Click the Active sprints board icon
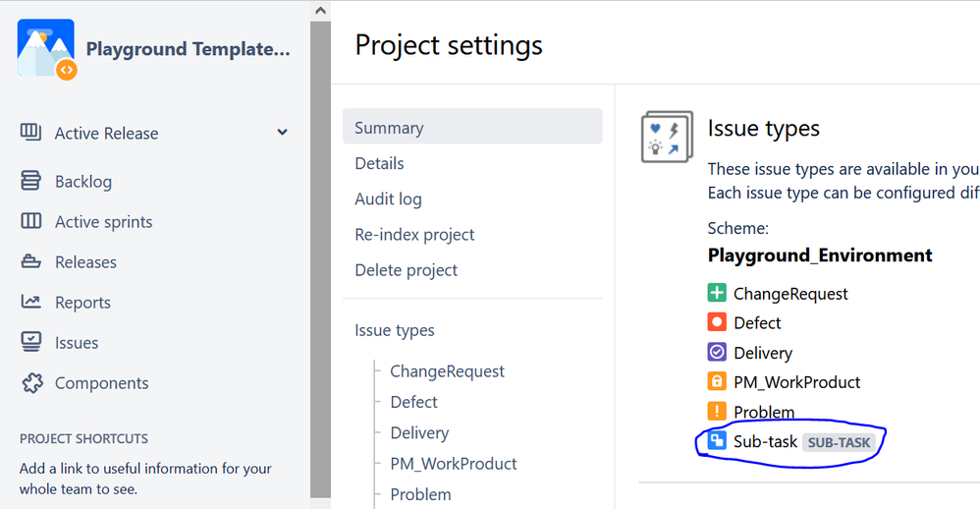 [x=31, y=222]
